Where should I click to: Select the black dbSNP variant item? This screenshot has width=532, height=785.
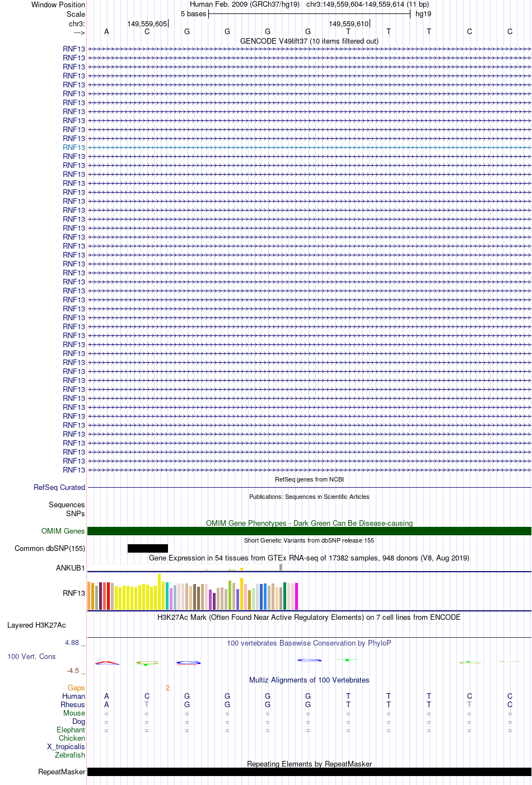[148, 549]
